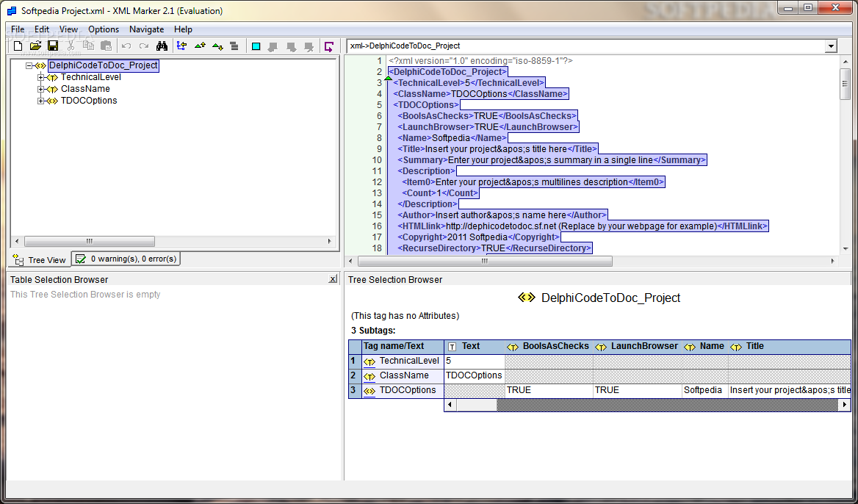Click the Text column type icon in header
The image size is (858, 504).
[452, 346]
